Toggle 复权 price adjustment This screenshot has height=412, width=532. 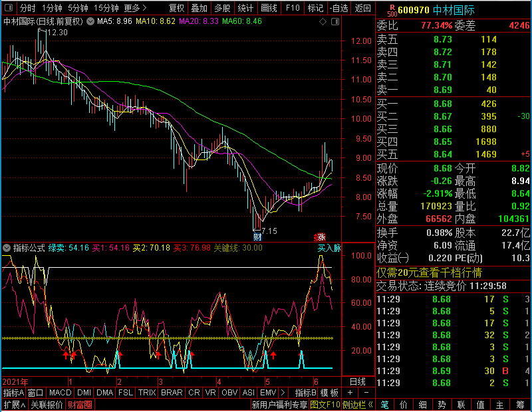click(176, 8)
